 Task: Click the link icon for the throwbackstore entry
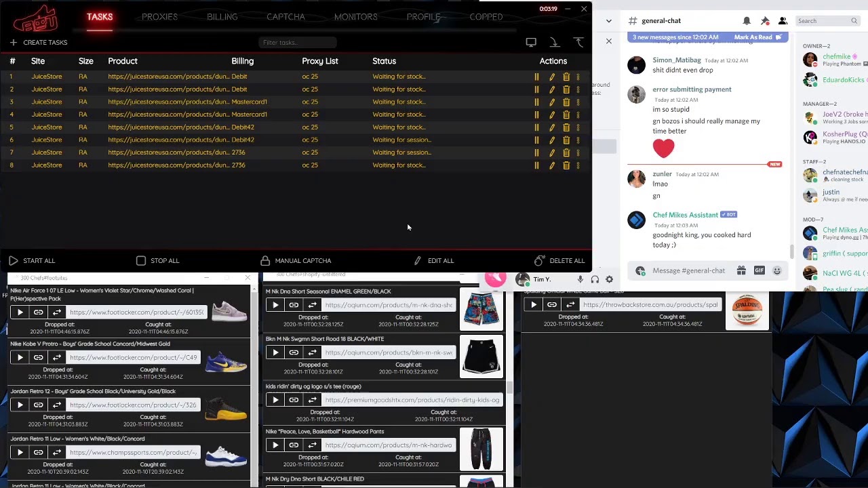point(552,305)
